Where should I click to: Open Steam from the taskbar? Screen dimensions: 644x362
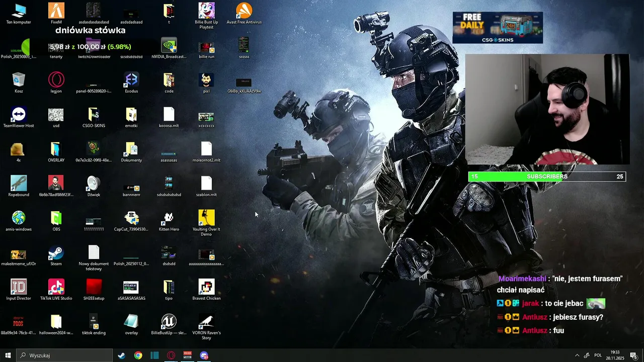point(121,355)
